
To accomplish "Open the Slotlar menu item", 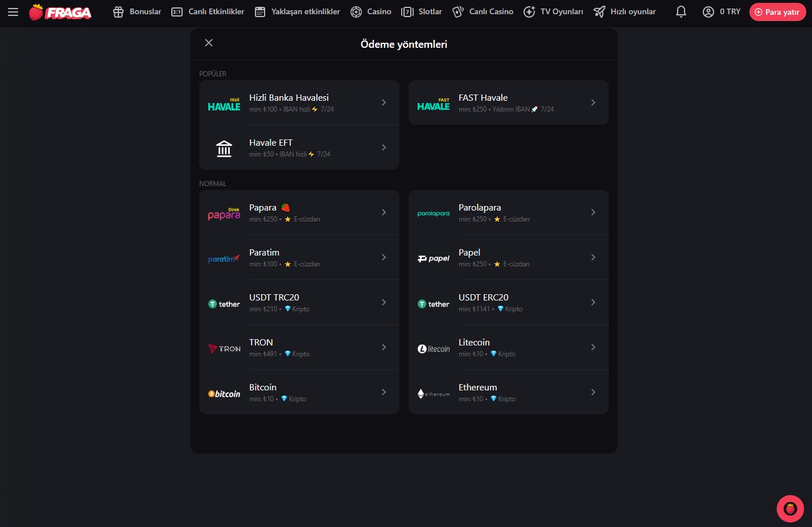I will 422,12.
